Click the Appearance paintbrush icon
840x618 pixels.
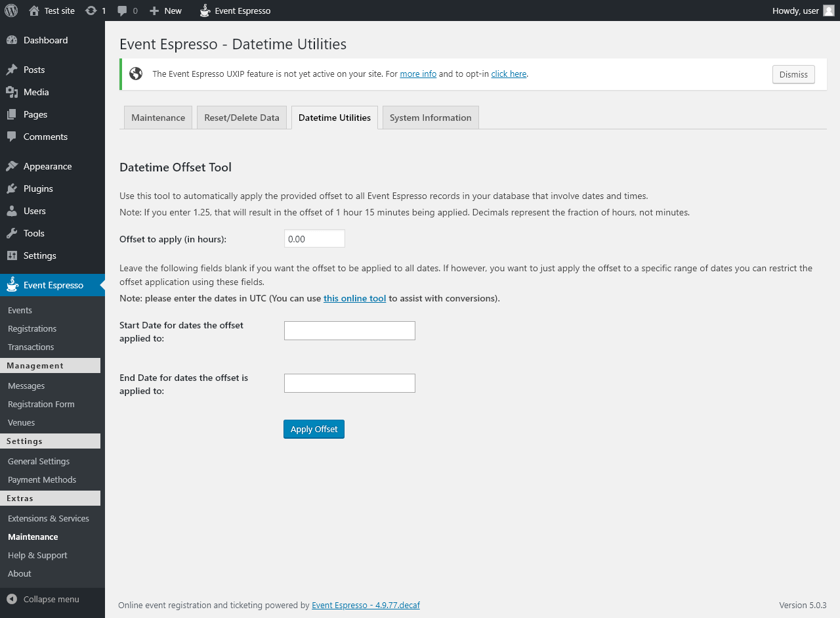pyautogui.click(x=12, y=166)
